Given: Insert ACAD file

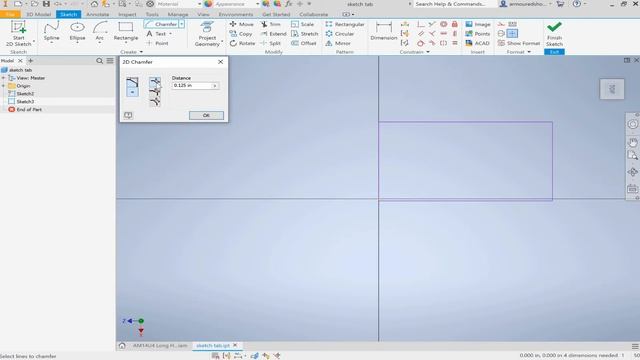Looking at the screenshot, I should 478,43.
